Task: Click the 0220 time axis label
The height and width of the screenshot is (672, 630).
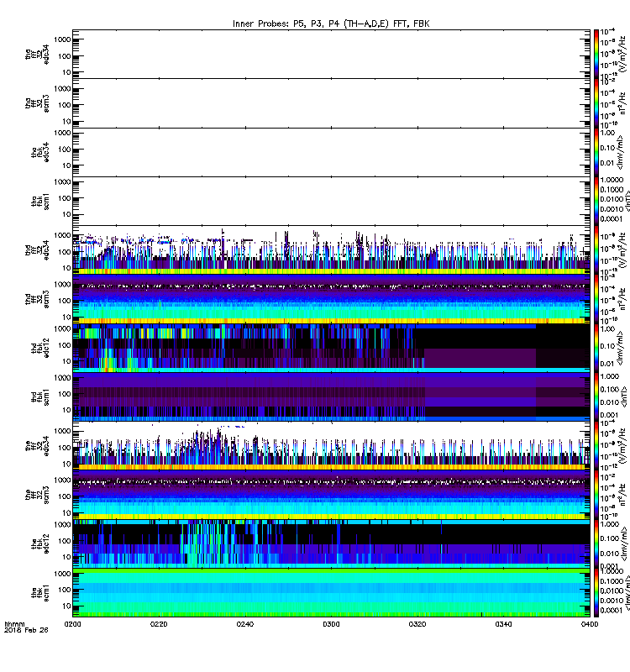Action: click(159, 624)
